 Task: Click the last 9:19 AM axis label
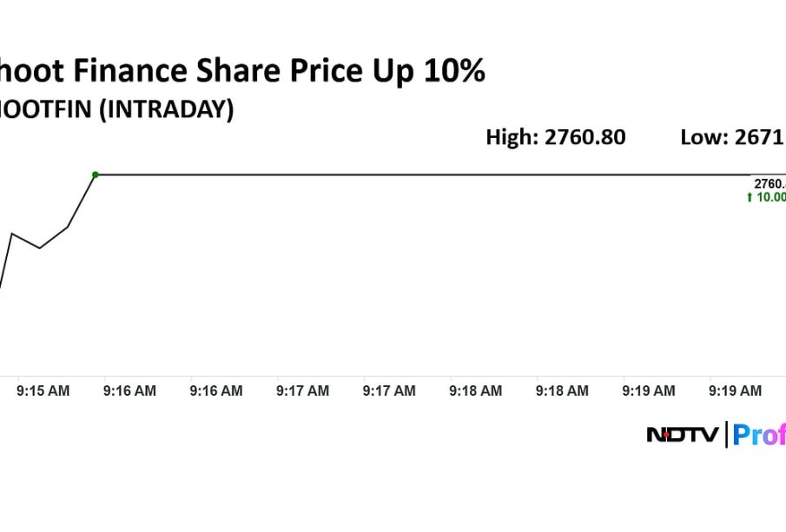coord(735,391)
